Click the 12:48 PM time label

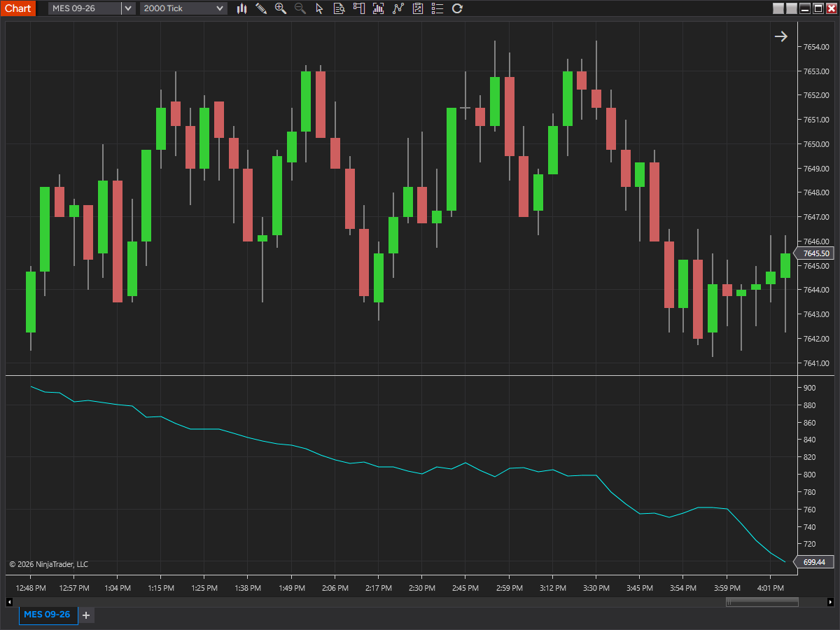coord(31,588)
